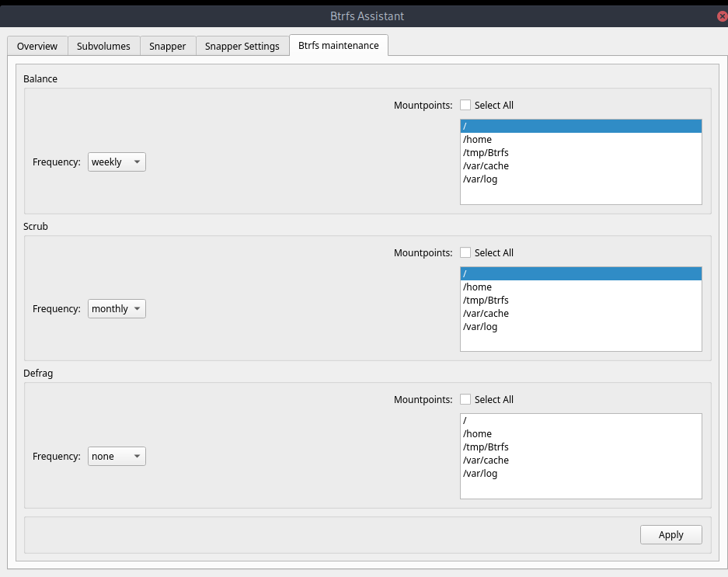Open the Balance frequency dropdown set to weekly
Viewport: 728px width, 577px height.
(x=117, y=162)
